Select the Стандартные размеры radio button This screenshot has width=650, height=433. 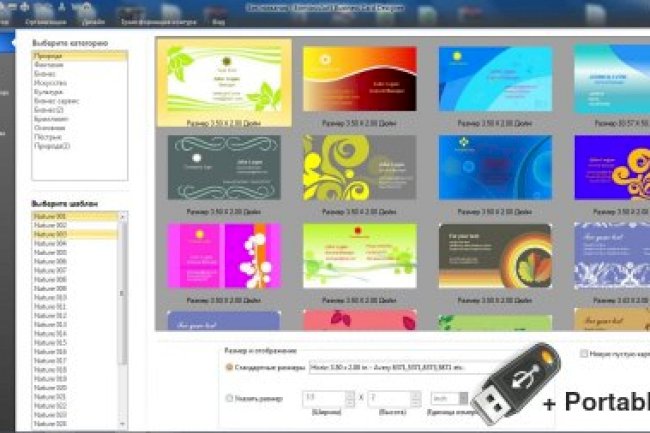228,370
